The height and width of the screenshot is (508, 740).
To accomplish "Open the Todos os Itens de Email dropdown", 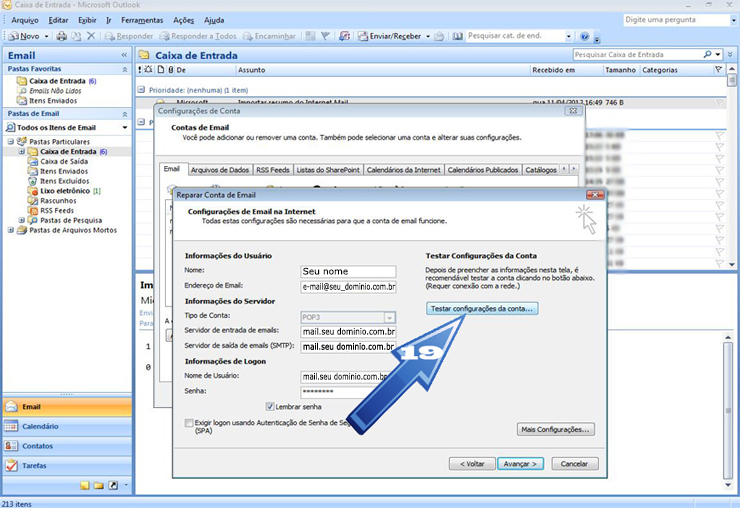I will point(125,128).
